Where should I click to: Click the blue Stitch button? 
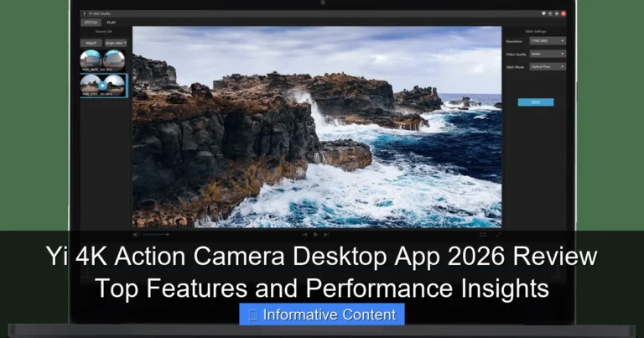536,102
